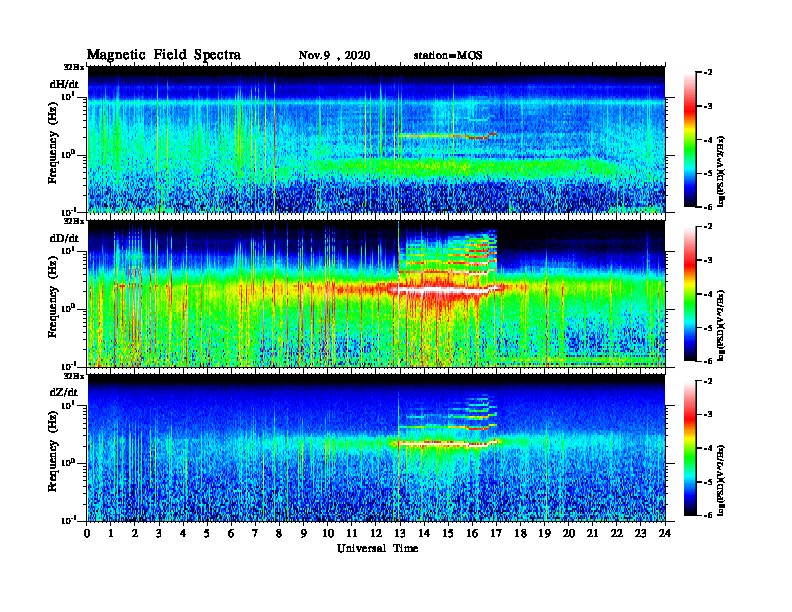
Task: Click hour tick label 10 on time axis
Action: coord(328,533)
